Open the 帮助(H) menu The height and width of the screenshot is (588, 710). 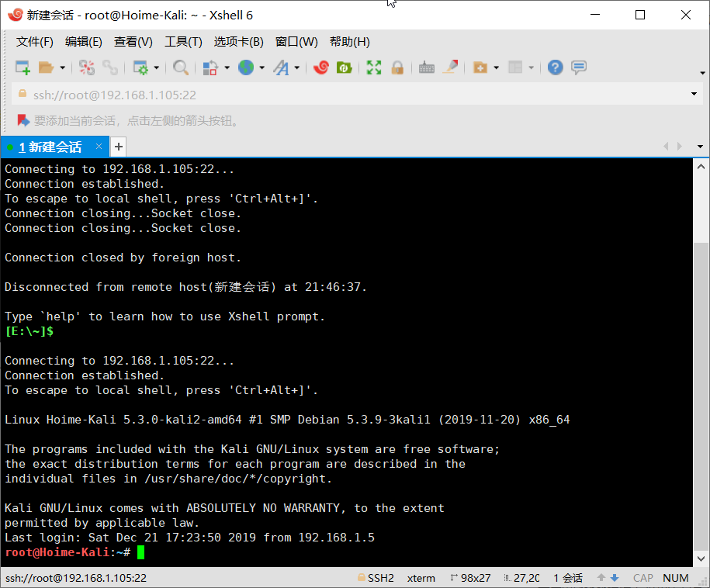[x=349, y=42]
